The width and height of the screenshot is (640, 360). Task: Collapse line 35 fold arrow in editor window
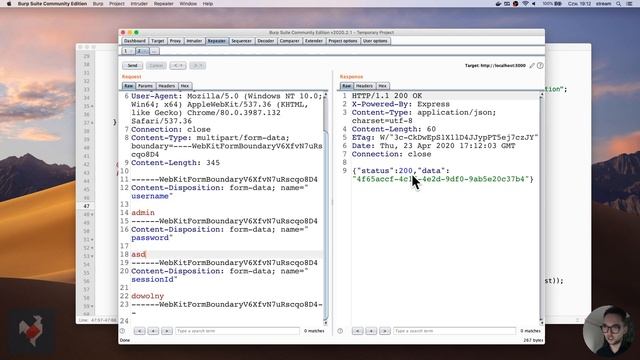point(92,106)
